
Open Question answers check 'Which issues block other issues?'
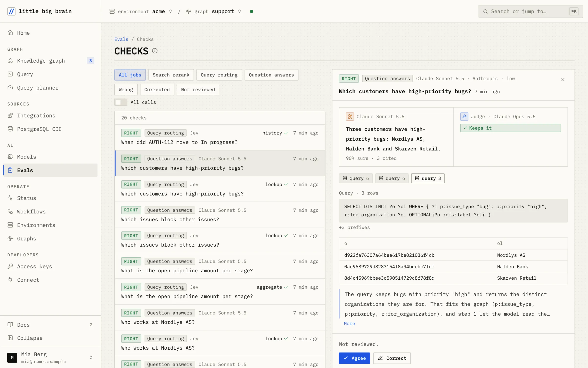click(220, 215)
